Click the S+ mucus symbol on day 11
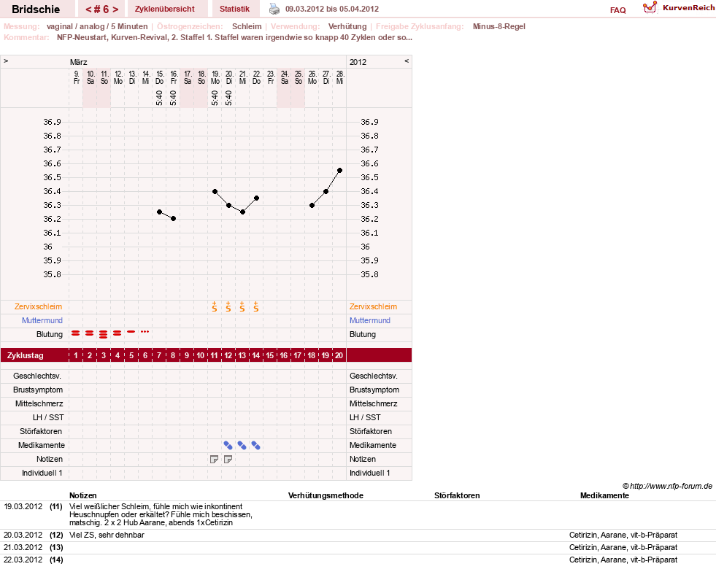Screen dimensions: 716x588 tap(214, 307)
